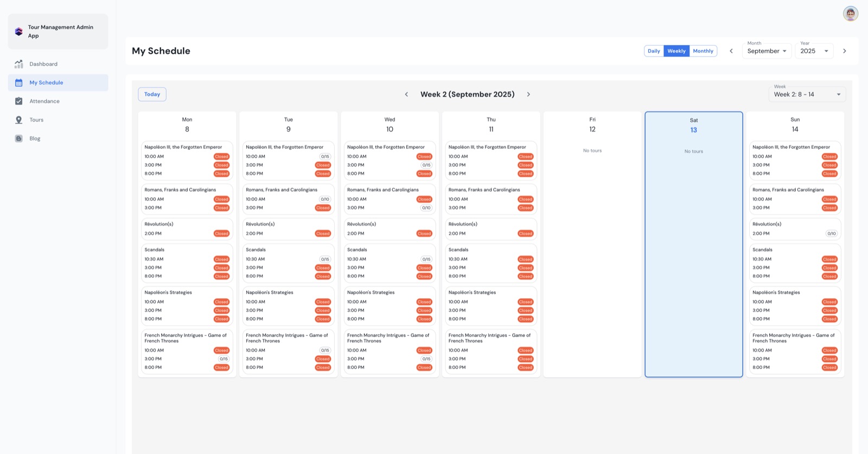Open Tuesday's Romans, Franks and Carolingians tour

[289, 199]
